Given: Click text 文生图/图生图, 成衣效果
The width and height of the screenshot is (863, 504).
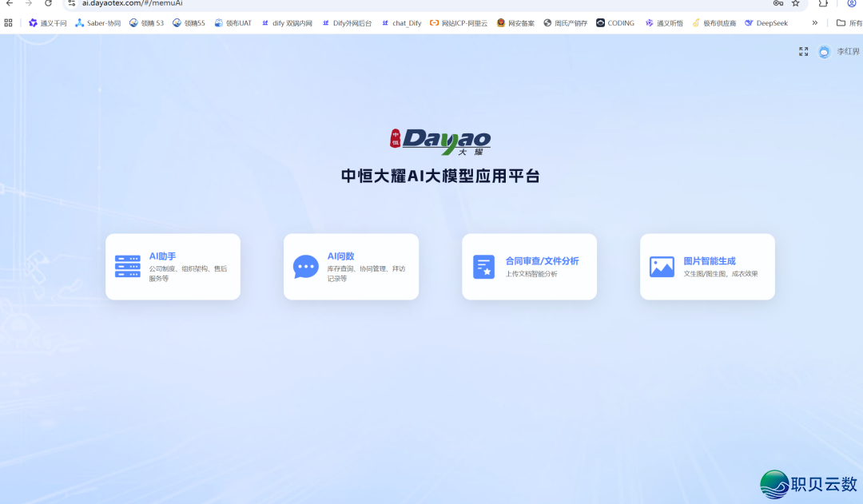Looking at the screenshot, I should point(721,274).
